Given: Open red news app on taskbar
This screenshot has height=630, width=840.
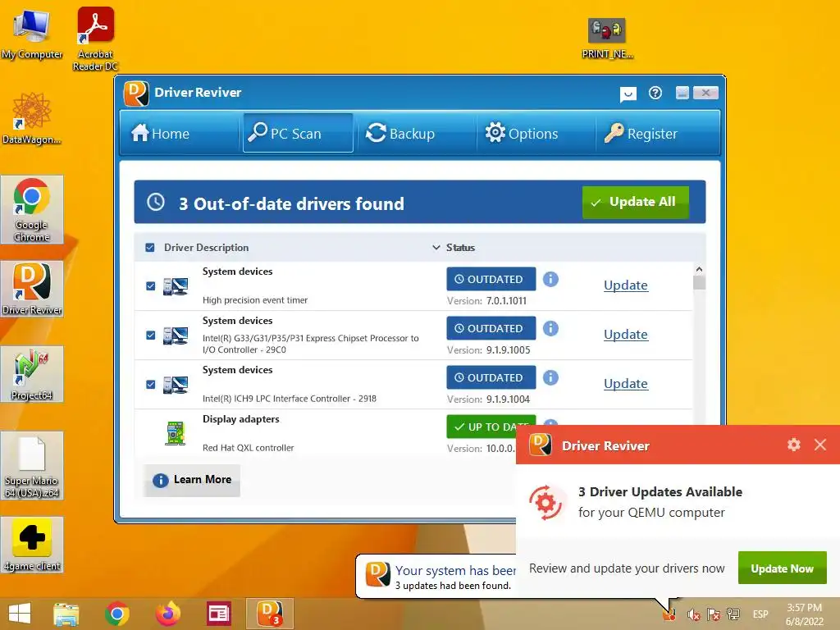Looking at the screenshot, I should point(218,614).
